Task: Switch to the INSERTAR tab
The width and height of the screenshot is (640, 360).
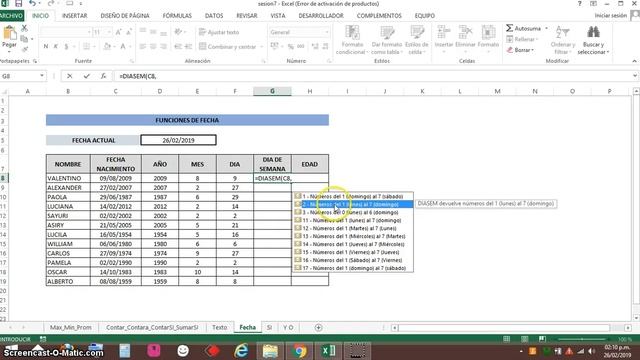Action: [x=74, y=16]
